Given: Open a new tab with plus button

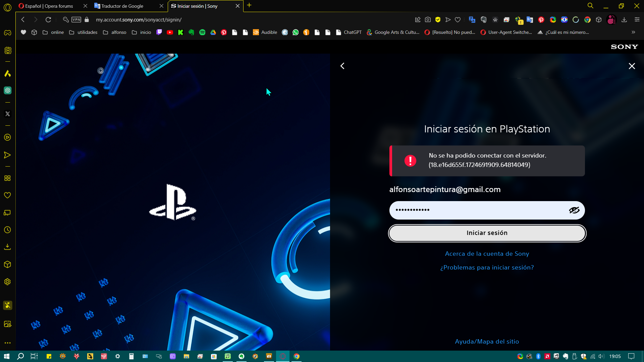Looking at the screenshot, I should pos(249,5).
